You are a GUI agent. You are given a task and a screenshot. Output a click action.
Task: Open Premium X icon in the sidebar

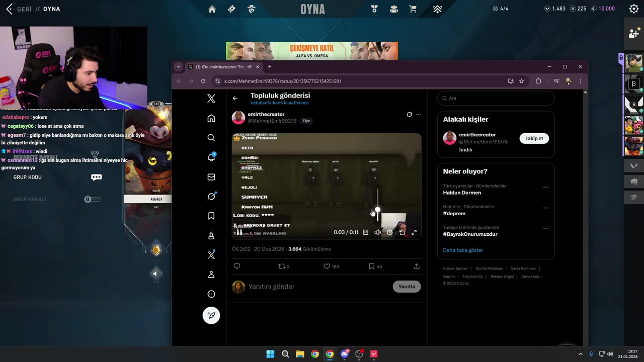tap(211, 255)
